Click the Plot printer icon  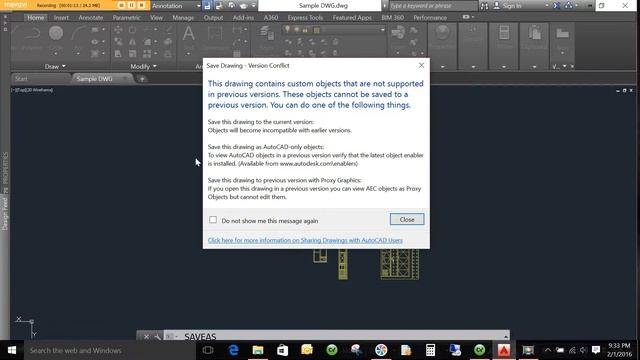pos(243,6)
